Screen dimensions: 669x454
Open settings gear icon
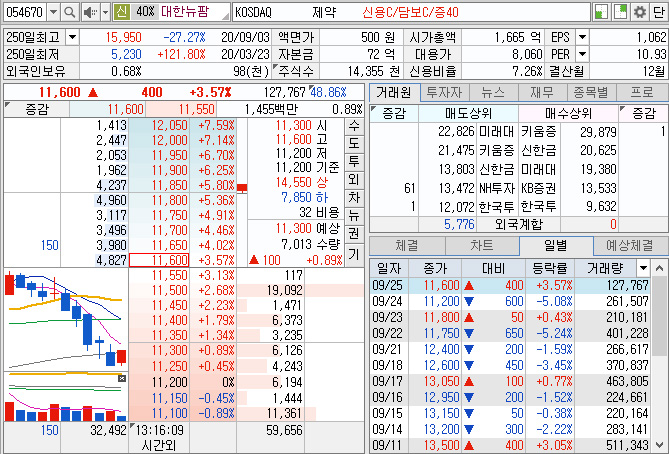coord(640,12)
